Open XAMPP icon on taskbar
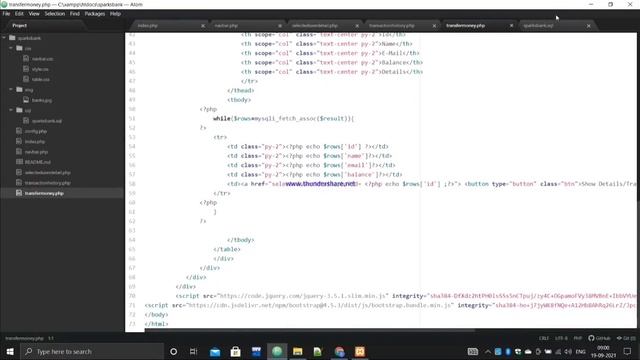640x360 pixels. 360,351
